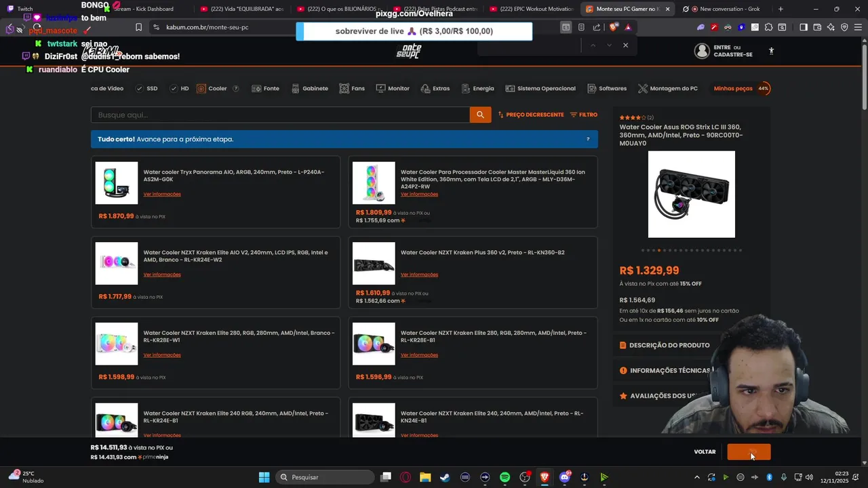The height and width of the screenshot is (488, 868).
Task: Click the HD completed step checkmark
Action: tap(174, 89)
